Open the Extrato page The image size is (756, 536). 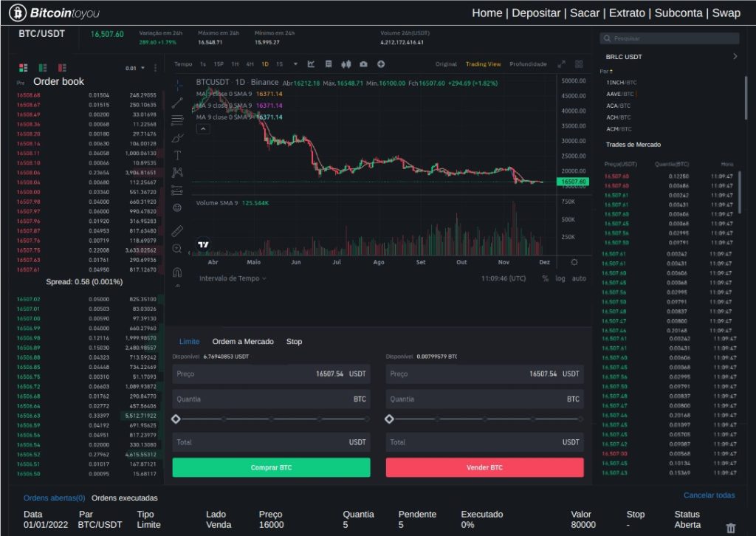tap(627, 13)
